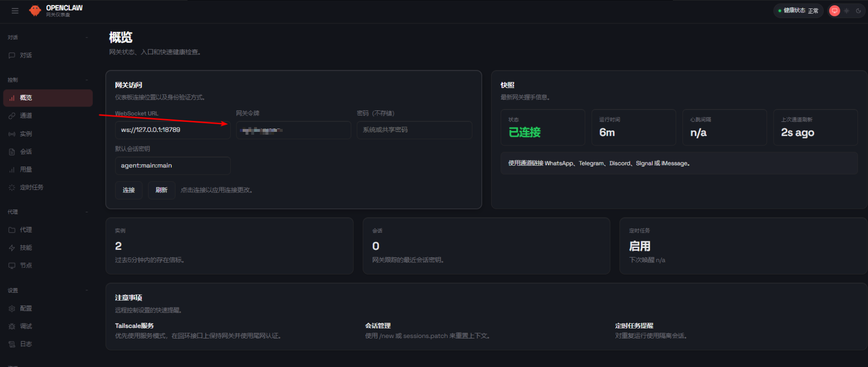Click the 定时任务 启用 card
This screenshot has height=367, width=868.
[743, 246]
